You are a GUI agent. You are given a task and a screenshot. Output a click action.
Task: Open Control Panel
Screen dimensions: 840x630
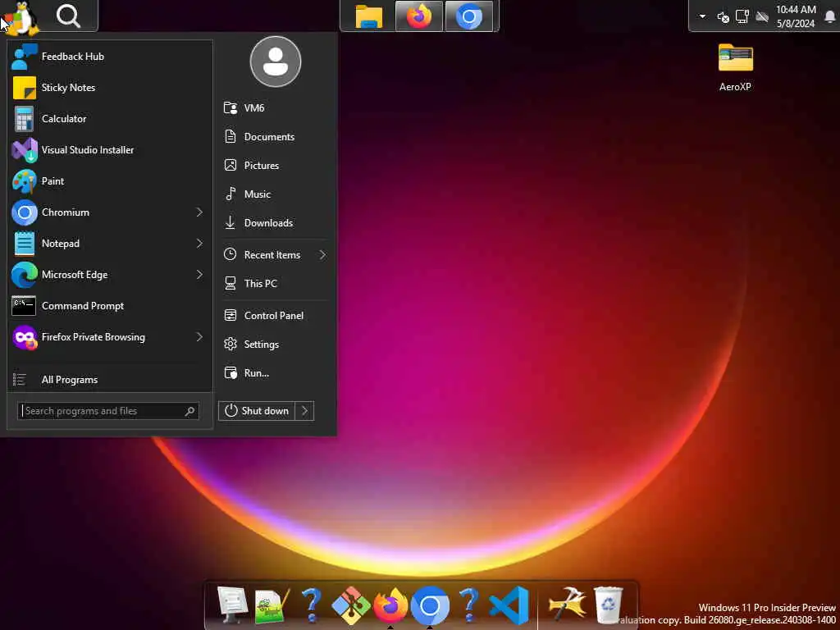(x=275, y=316)
